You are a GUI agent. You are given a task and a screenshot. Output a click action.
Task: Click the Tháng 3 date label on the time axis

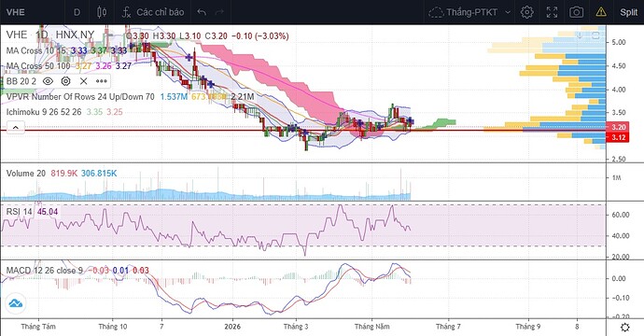296,327
